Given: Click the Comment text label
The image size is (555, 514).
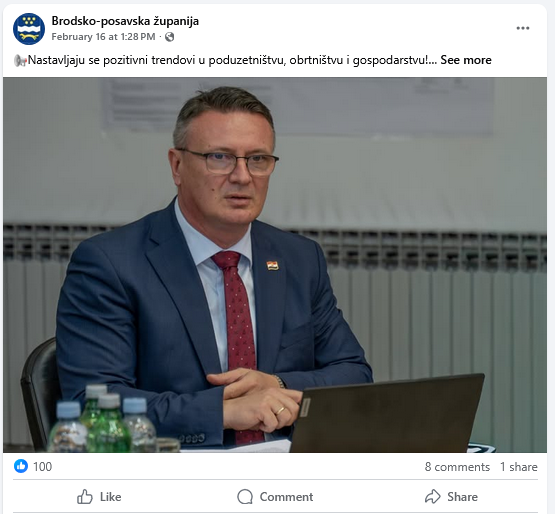Looking at the screenshot, I should point(286,497).
